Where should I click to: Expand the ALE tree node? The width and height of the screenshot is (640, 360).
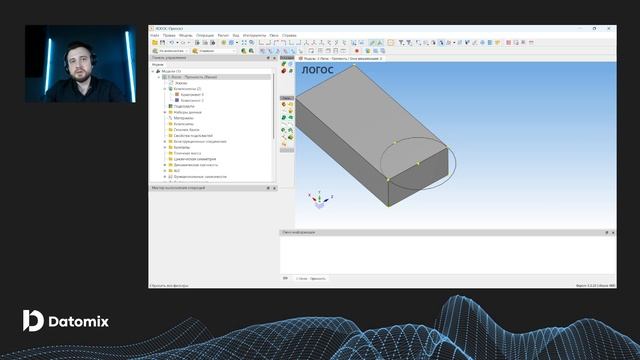pos(165,171)
